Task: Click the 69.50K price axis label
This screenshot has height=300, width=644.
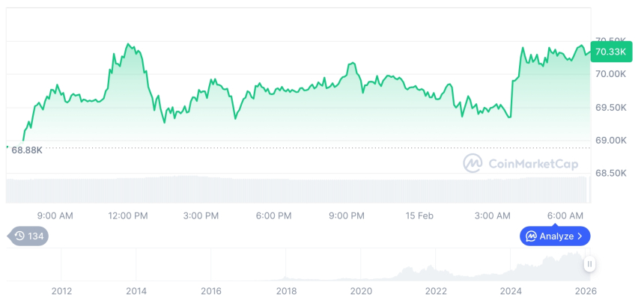Action: [x=611, y=108]
